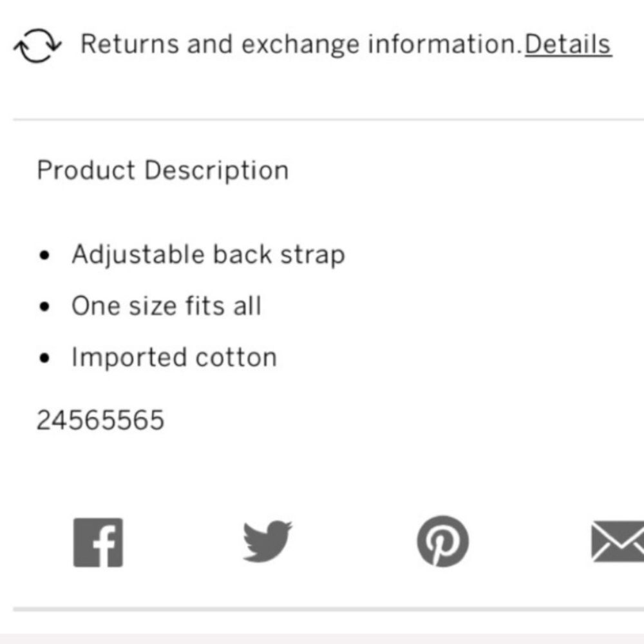Screen dimensions: 644x644
Task: Click the bullet beside One size fits all
Action: [x=44, y=307]
